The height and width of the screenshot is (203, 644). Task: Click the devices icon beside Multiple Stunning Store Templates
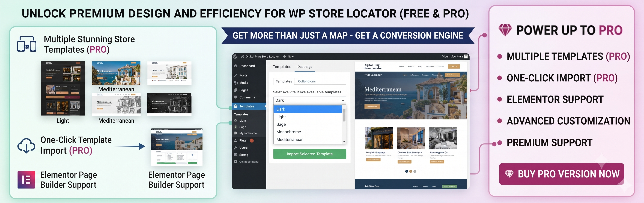[27, 44]
